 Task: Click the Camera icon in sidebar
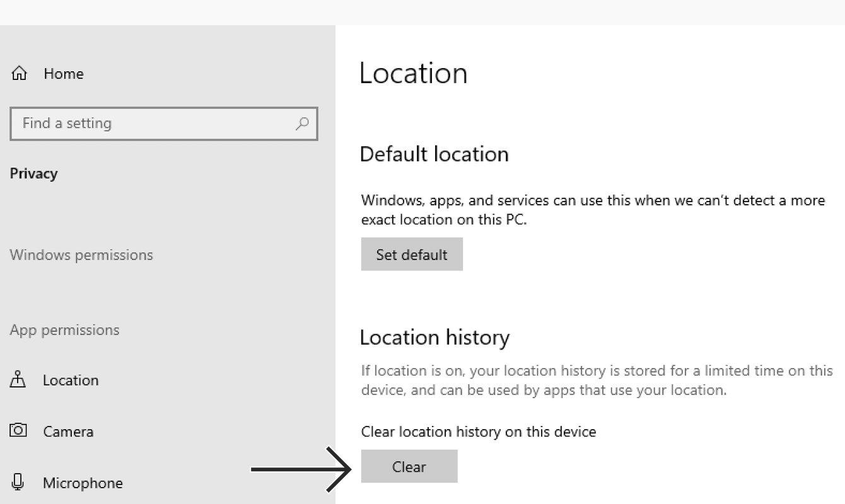coord(18,431)
